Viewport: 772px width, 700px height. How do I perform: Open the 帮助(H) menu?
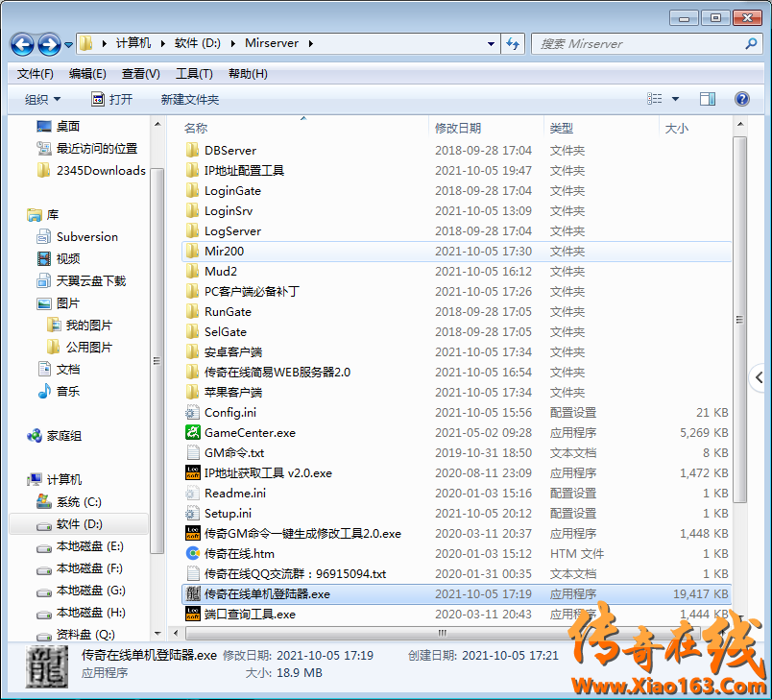[248, 74]
